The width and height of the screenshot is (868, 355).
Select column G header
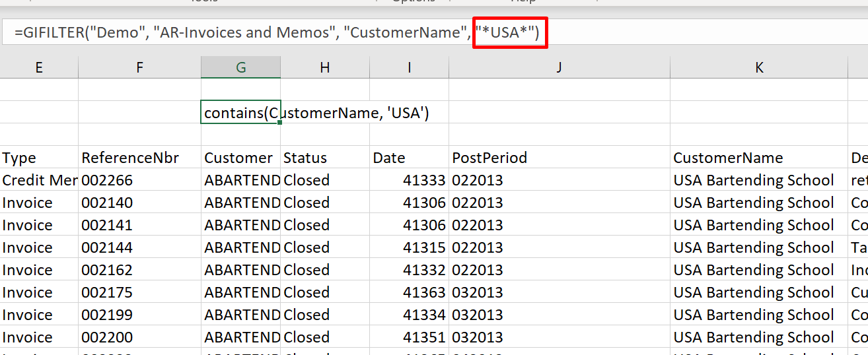coord(241,67)
